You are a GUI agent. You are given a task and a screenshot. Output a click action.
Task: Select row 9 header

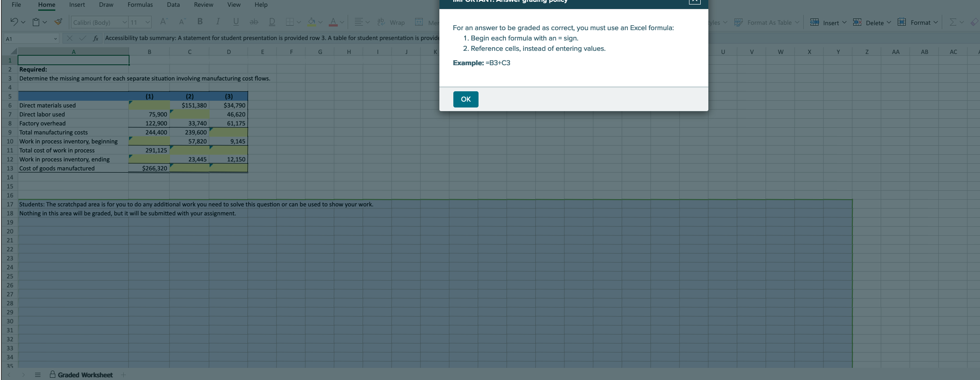[9, 132]
